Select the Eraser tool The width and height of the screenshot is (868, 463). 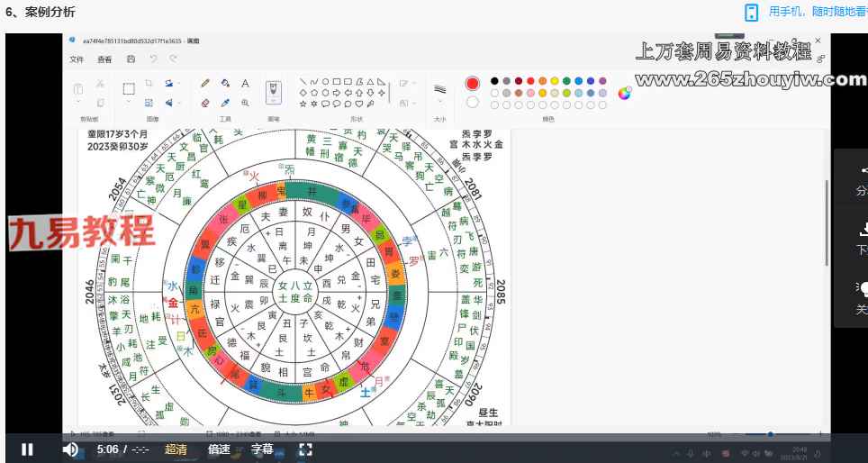(x=205, y=103)
